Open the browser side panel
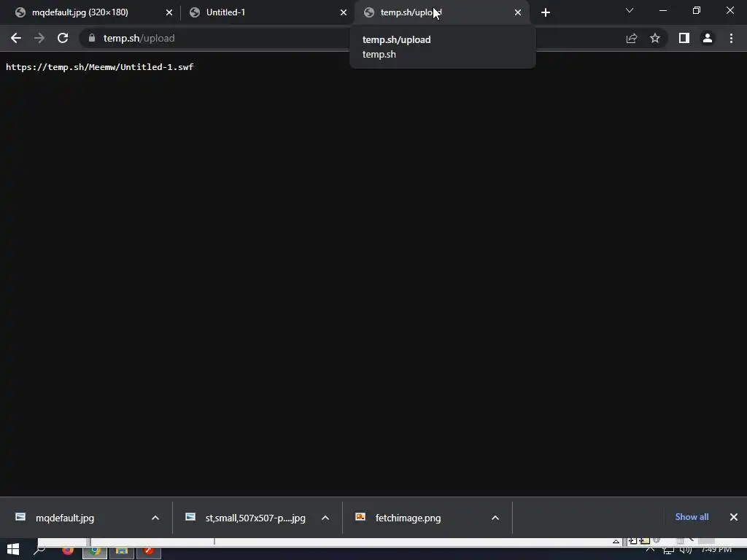 click(x=684, y=38)
